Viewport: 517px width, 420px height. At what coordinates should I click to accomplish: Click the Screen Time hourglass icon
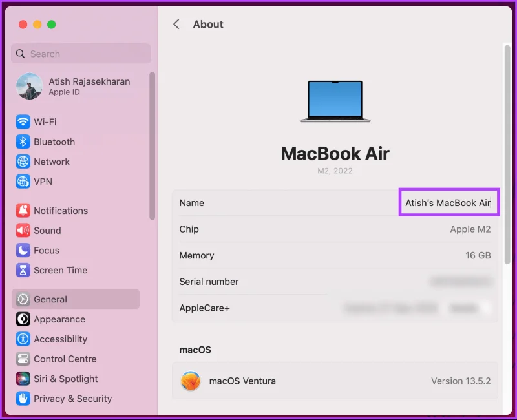pyautogui.click(x=23, y=270)
